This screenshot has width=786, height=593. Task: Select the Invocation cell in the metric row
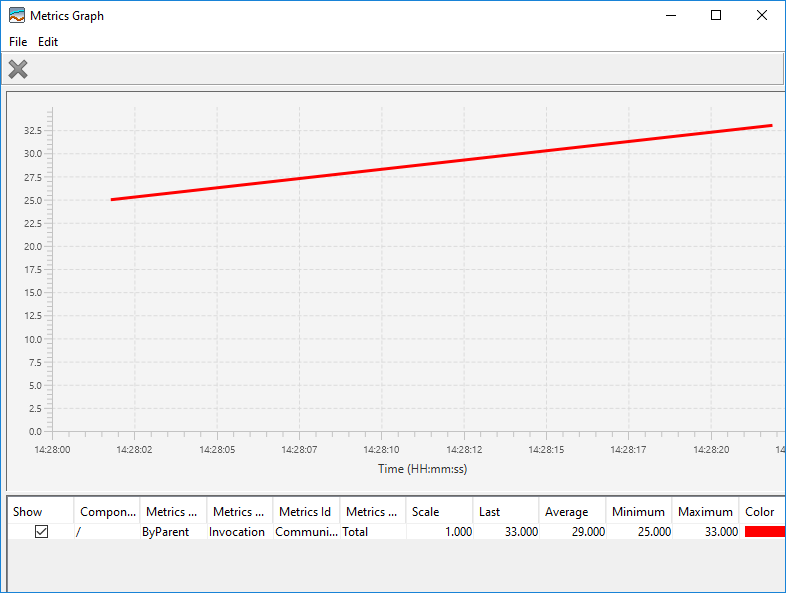point(237,532)
